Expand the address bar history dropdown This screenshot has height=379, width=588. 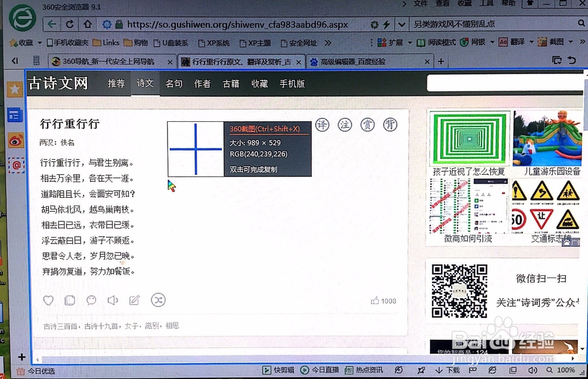pyautogui.click(x=402, y=25)
